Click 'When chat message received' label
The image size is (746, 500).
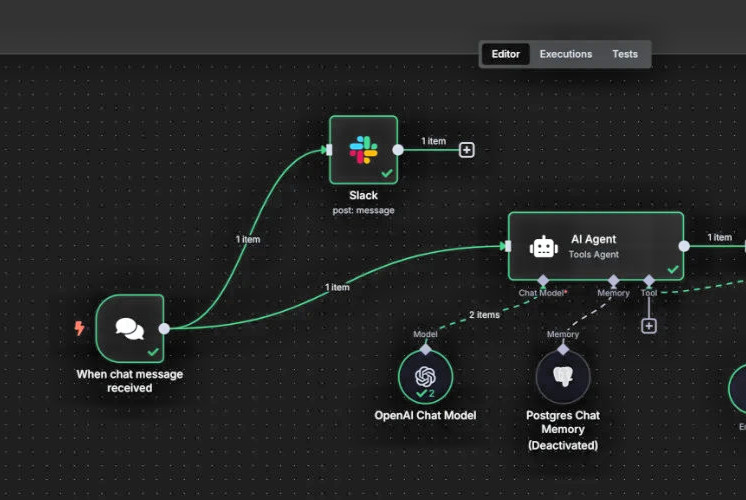click(130, 381)
